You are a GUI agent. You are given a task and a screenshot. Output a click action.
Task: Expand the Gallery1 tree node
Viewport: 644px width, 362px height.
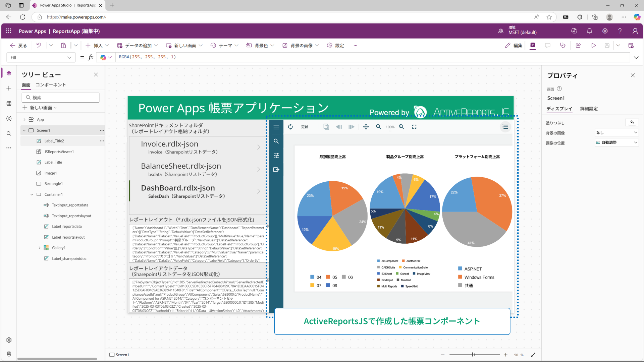[x=40, y=248]
